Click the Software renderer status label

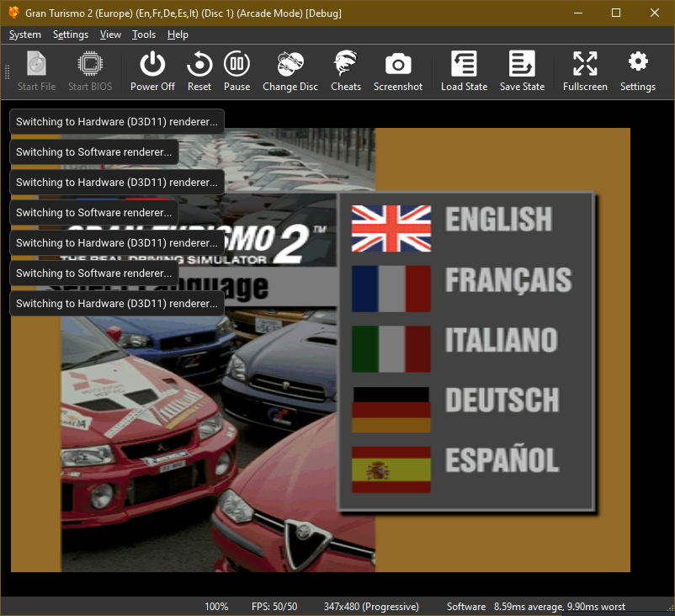point(465,607)
